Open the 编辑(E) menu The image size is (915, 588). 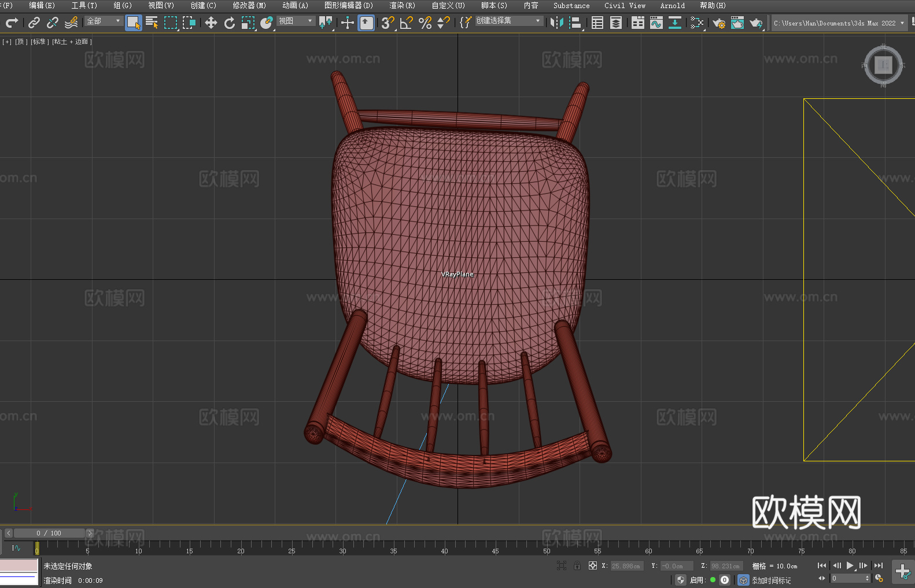[x=42, y=5]
